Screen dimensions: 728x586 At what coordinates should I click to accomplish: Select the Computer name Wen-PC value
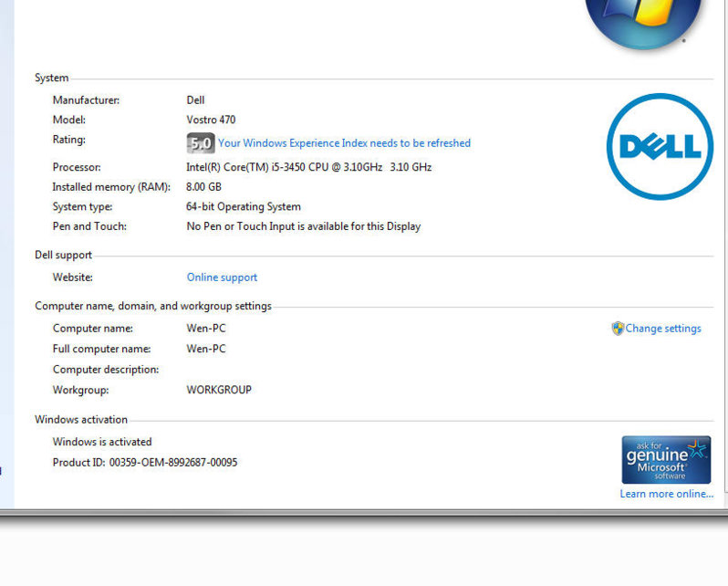tap(206, 328)
